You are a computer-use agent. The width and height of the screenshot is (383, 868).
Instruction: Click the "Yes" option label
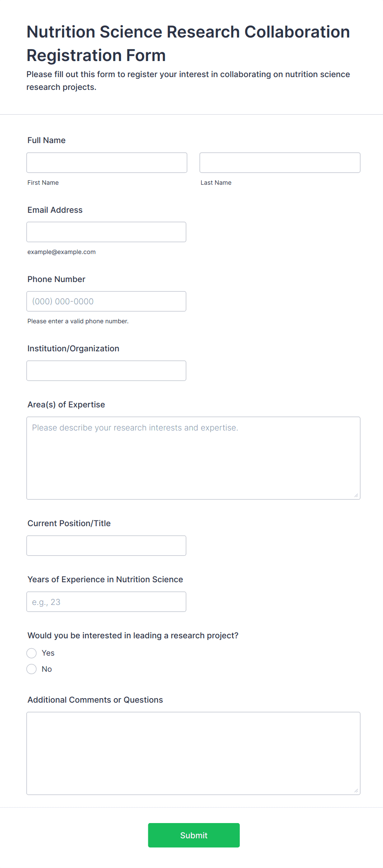click(48, 653)
